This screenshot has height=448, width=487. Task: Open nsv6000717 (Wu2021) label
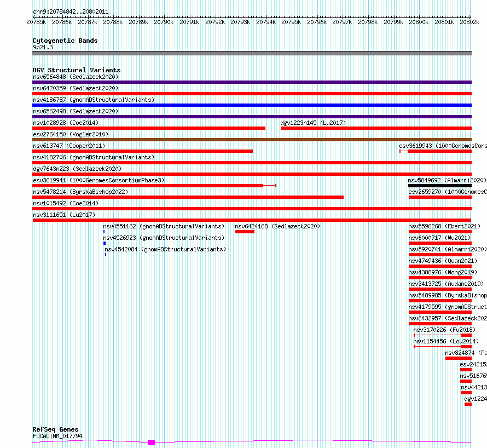pos(439,238)
